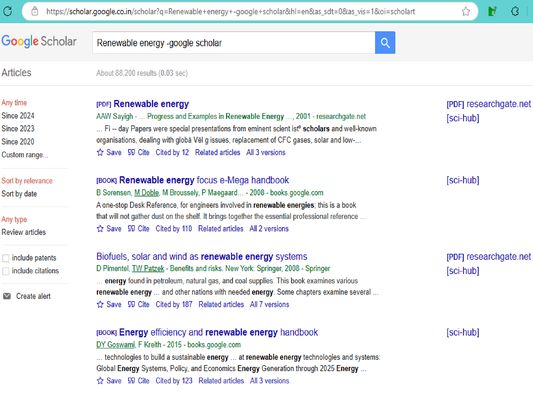Open site information lock icon in address bar
This screenshot has height=400, width=533.
pyautogui.click(x=35, y=12)
